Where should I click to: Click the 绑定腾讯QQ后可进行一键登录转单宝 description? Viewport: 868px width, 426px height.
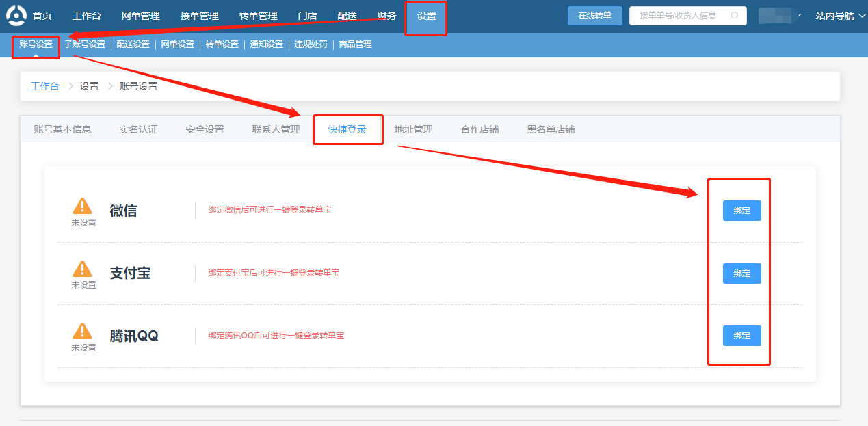pyautogui.click(x=276, y=336)
